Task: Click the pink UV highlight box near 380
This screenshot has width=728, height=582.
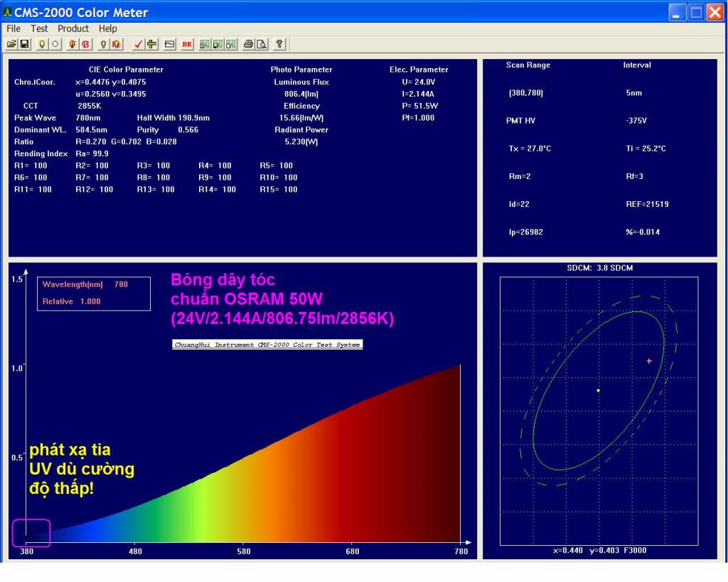Action: [x=31, y=533]
